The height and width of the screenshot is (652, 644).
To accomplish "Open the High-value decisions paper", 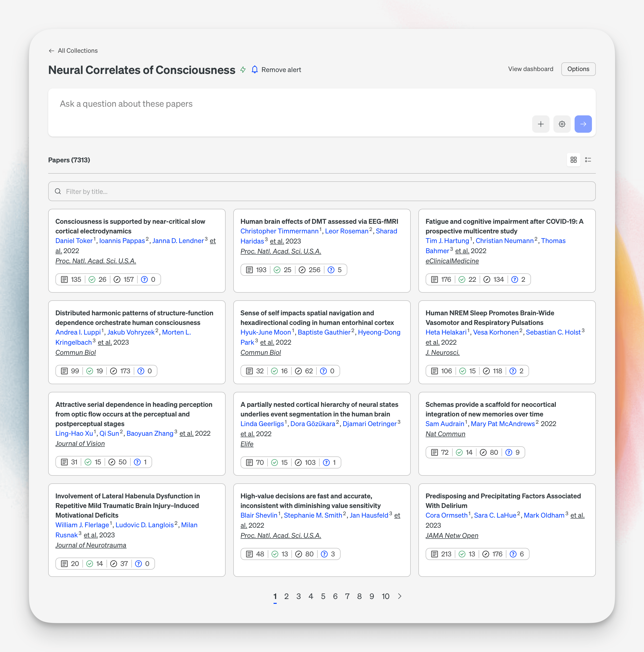I will [310, 501].
